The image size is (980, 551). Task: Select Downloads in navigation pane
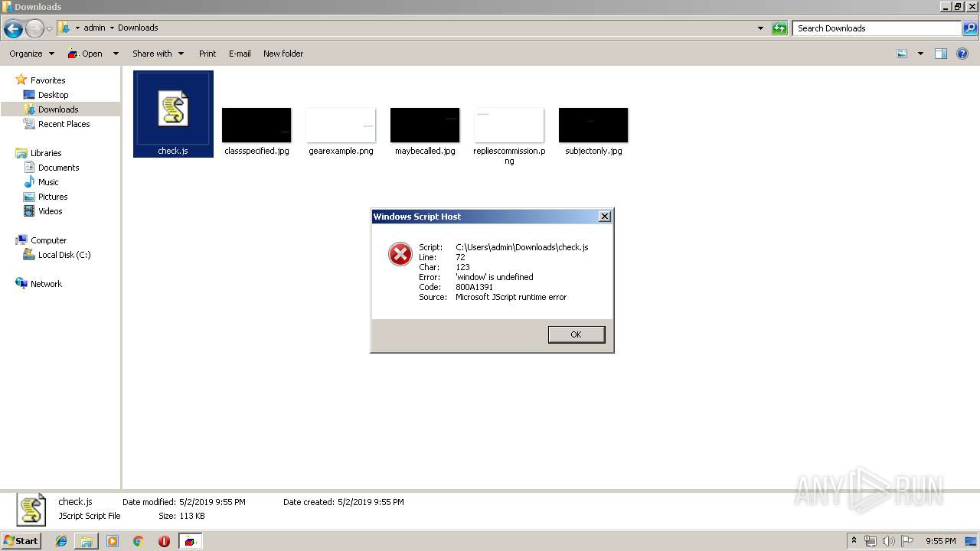58,109
